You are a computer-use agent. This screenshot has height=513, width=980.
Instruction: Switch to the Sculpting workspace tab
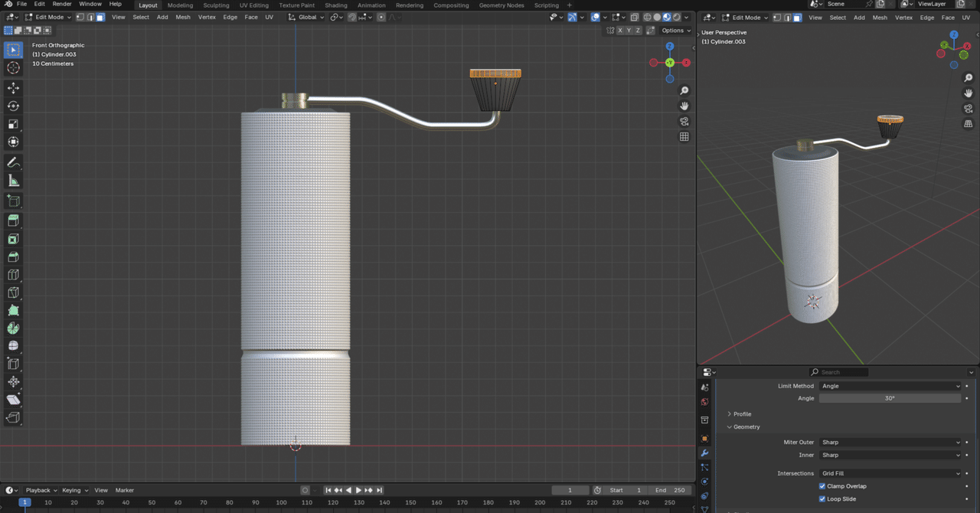pyautogui.click(x=216, y=5)
